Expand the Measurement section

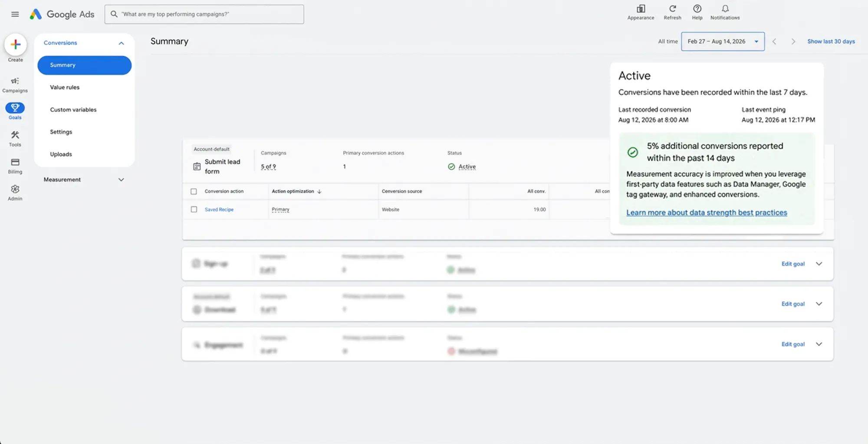point(121,180)
